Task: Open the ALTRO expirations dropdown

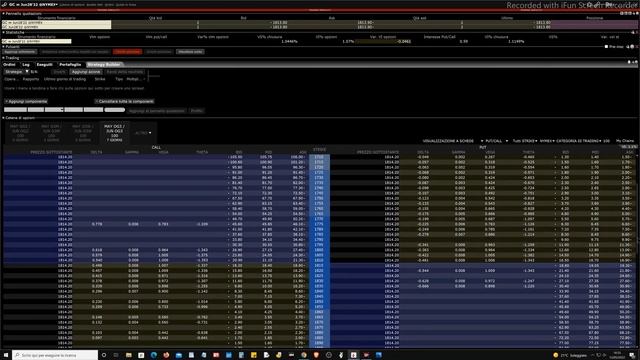Action: click(x=143, y=133)
